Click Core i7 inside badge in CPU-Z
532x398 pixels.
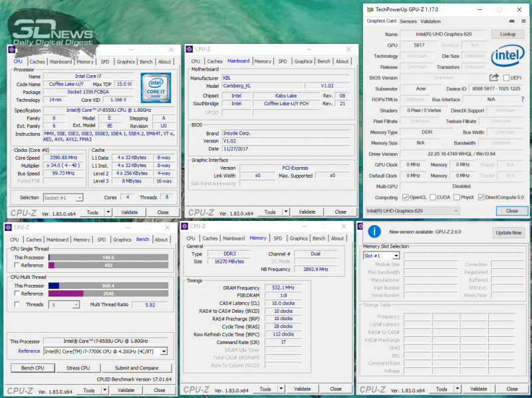(x=156, y=88)
